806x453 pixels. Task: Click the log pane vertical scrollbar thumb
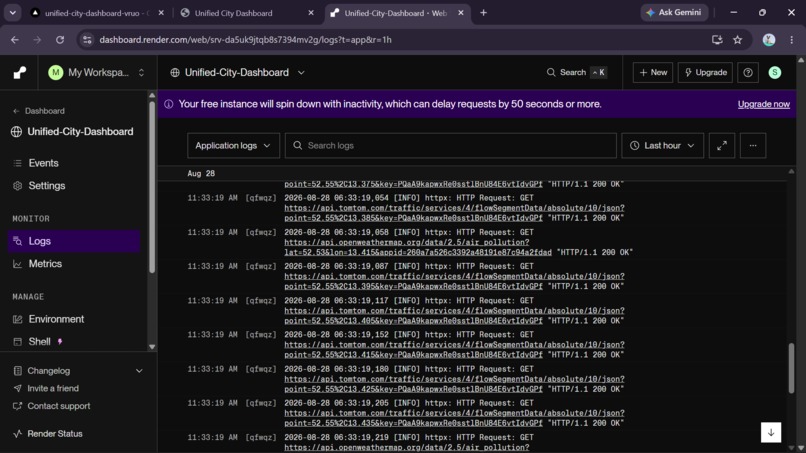pos(791,368)
